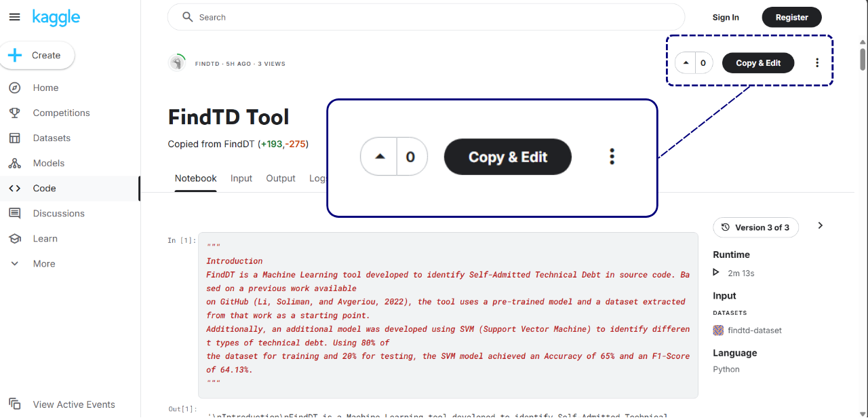Upvote the notebook in the top header
Screen dimensions: 868x418
click(x=686, y=63)
